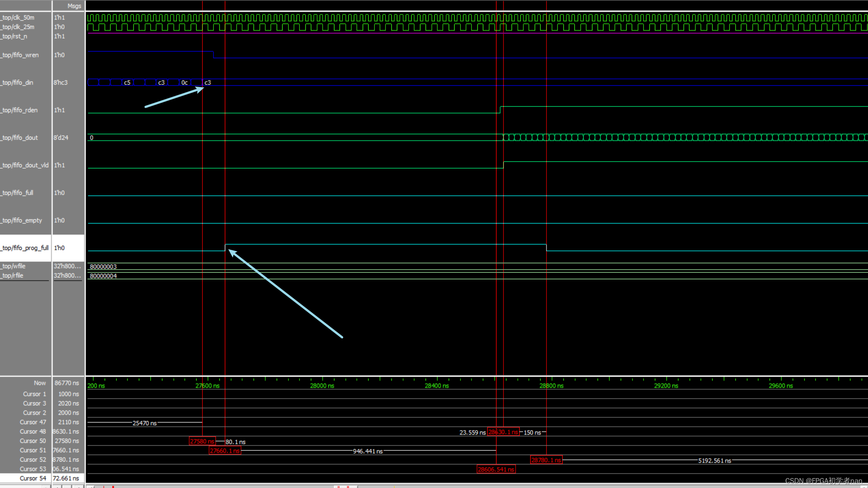Click the 80000004 value in rfile waveform
The width and height of the screenshot is (868, 488).
click(x=103, y=276)
